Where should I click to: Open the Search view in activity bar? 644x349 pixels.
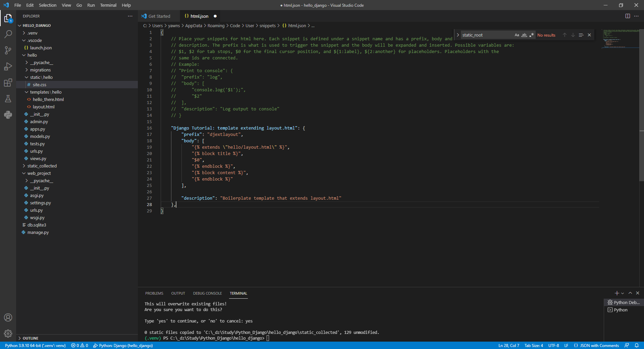pos(8,34)
